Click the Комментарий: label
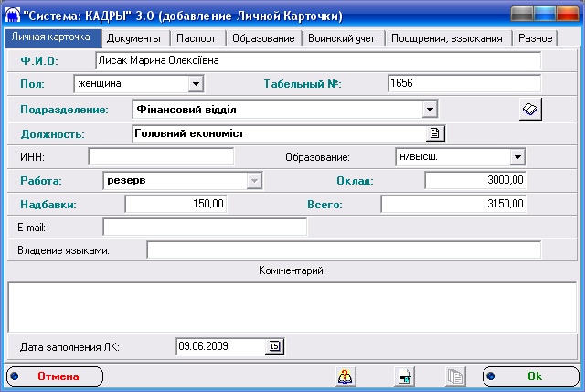The height and width of the screenshot is (392, 585). point(292,270)
